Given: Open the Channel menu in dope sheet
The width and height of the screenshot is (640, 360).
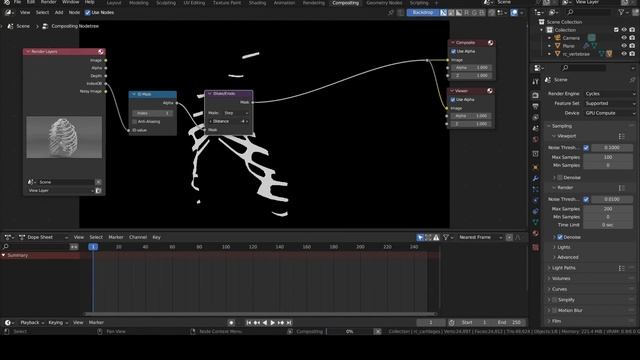Looking at the screenshot, I should (x=138, y=238).
